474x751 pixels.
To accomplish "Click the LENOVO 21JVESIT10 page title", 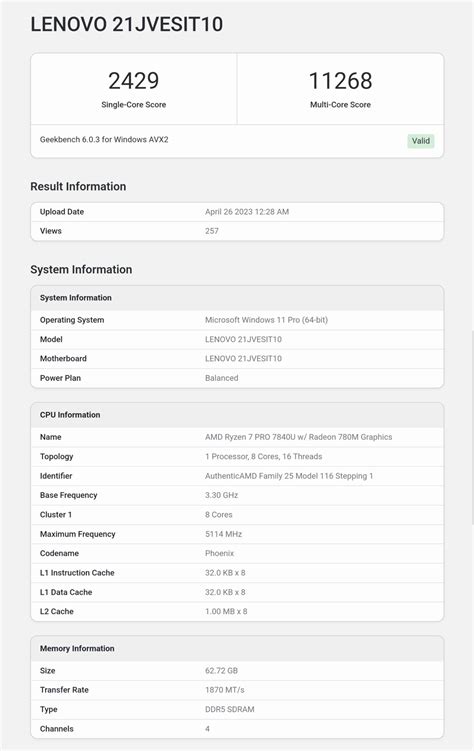I will coord(126,24).
